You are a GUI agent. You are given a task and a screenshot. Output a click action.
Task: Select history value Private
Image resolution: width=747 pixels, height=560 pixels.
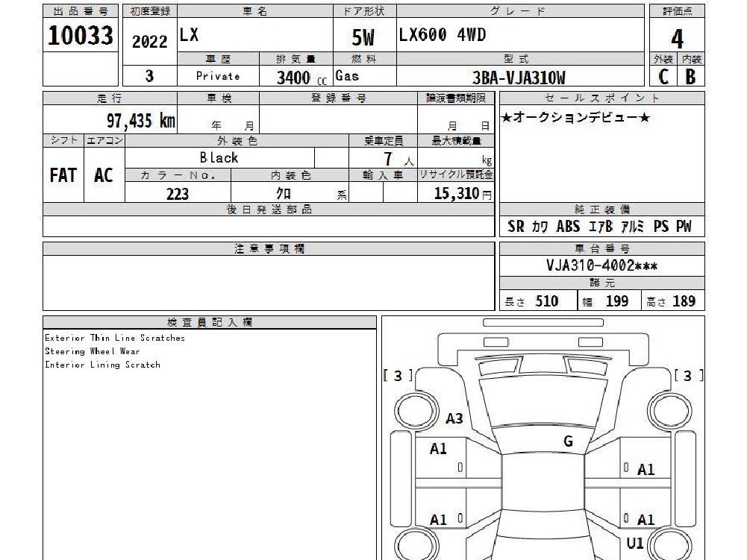pos(218,76)
